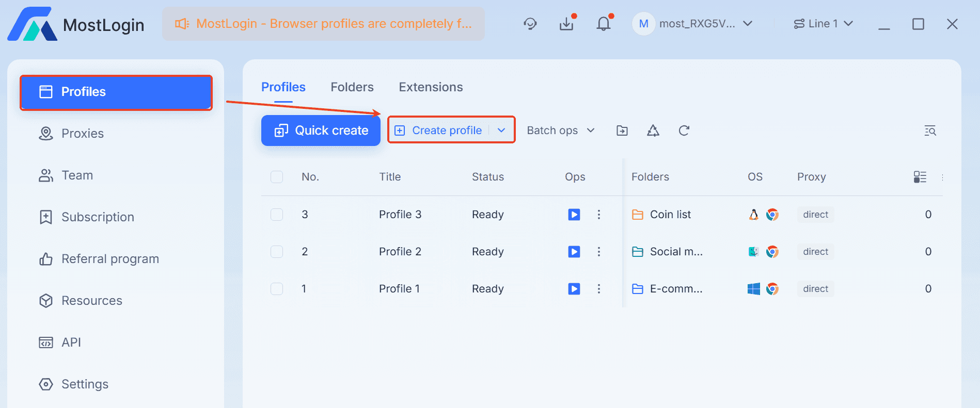The image size is (980, 408).
Task: Expand the Create profile dropdown arrow
Action: 501,130
